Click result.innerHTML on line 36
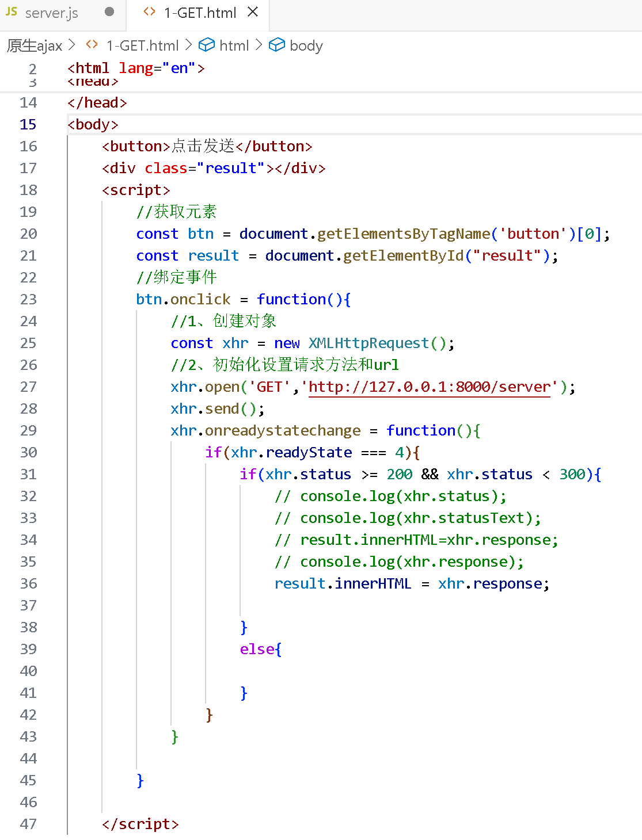The width and height of the screenshot is (642, 840). pos(343,583)
